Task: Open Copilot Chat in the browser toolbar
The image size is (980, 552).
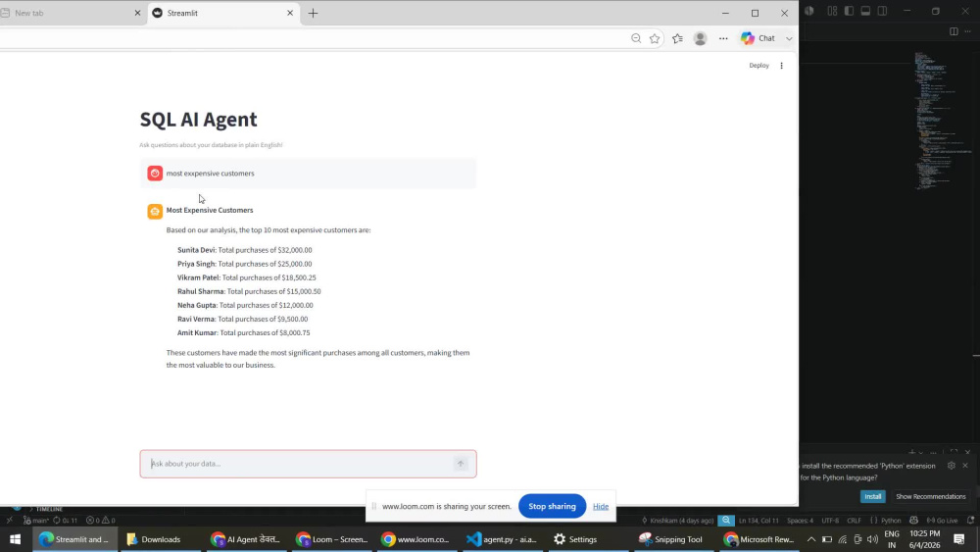Action: click(x=759, y=38)
